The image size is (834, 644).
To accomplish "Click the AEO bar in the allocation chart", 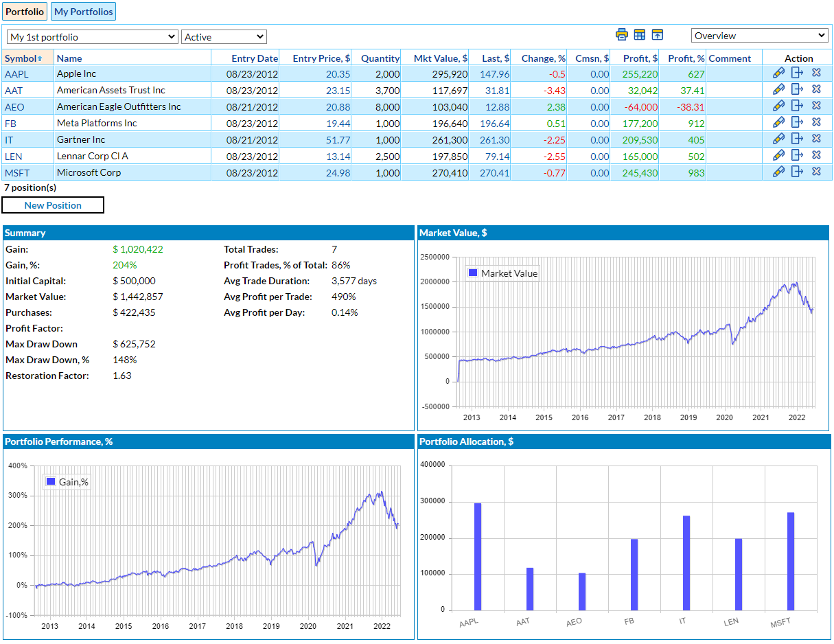I will coord(582,592).
